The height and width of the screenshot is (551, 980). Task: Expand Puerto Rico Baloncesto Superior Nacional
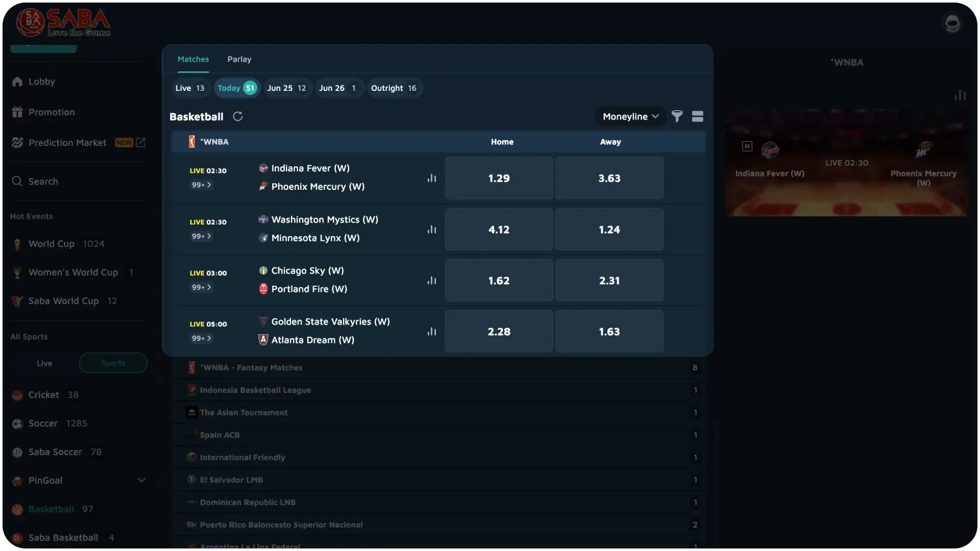click(x=439, y=524)
